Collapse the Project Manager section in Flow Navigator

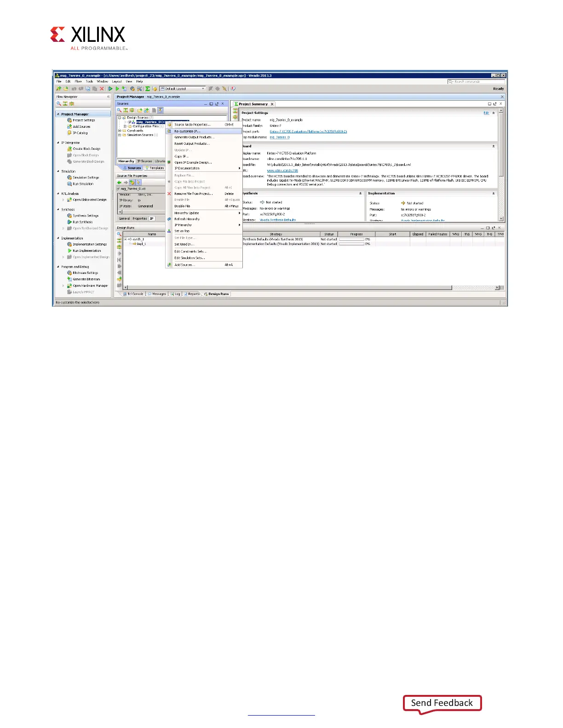[58, 114]
